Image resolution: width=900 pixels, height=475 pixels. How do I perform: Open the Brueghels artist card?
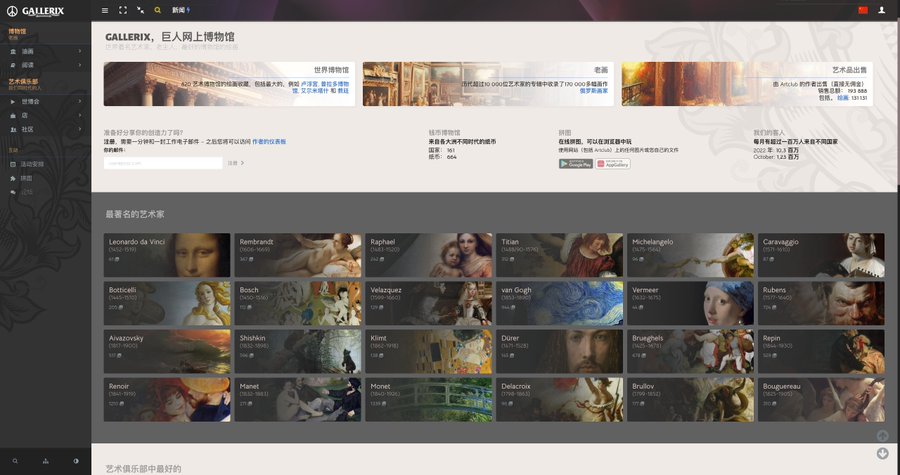(690, 351)
